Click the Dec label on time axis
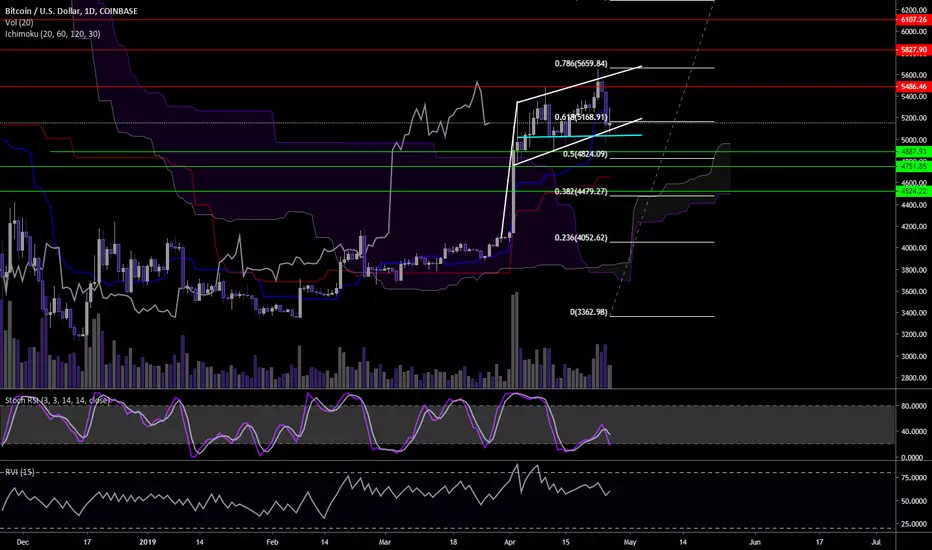The image size is (932, 550). click(23, 542)
